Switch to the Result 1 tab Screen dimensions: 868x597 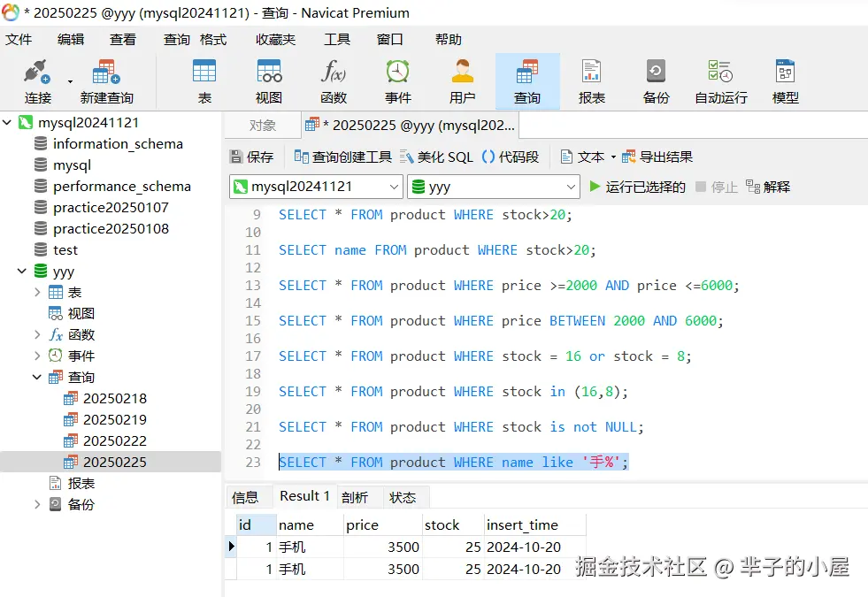pos(304,496)
